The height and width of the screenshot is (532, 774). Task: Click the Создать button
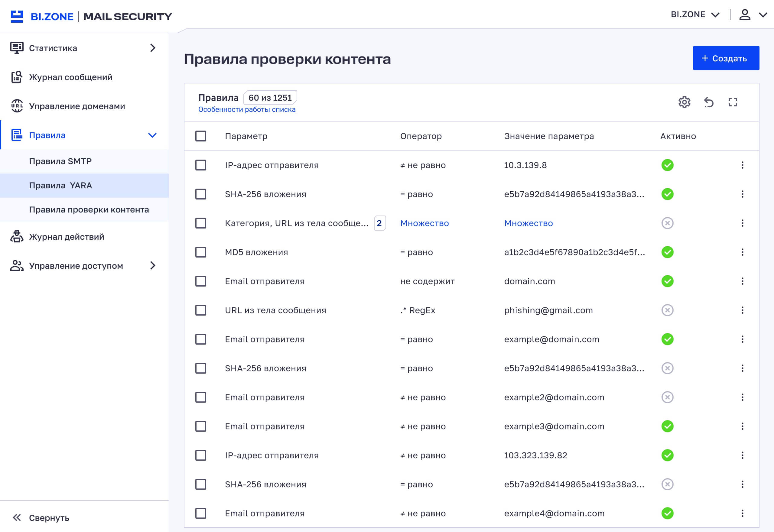[726, 58]
